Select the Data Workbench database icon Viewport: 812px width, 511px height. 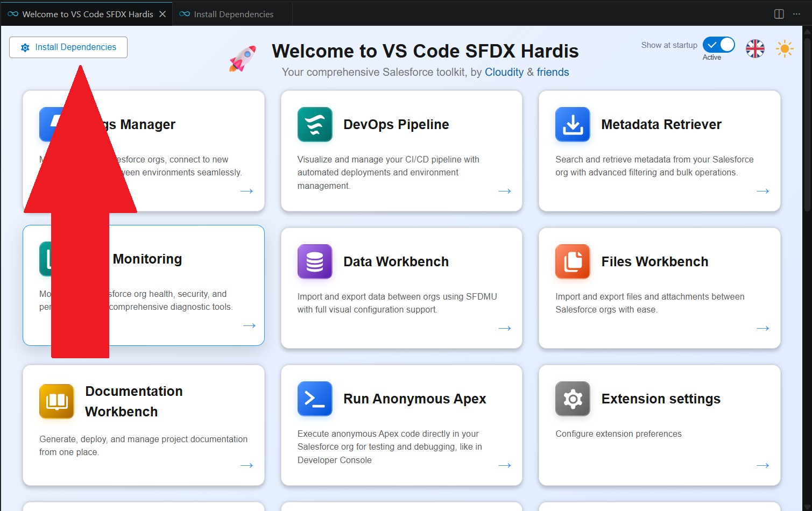[x=315, y=261]
